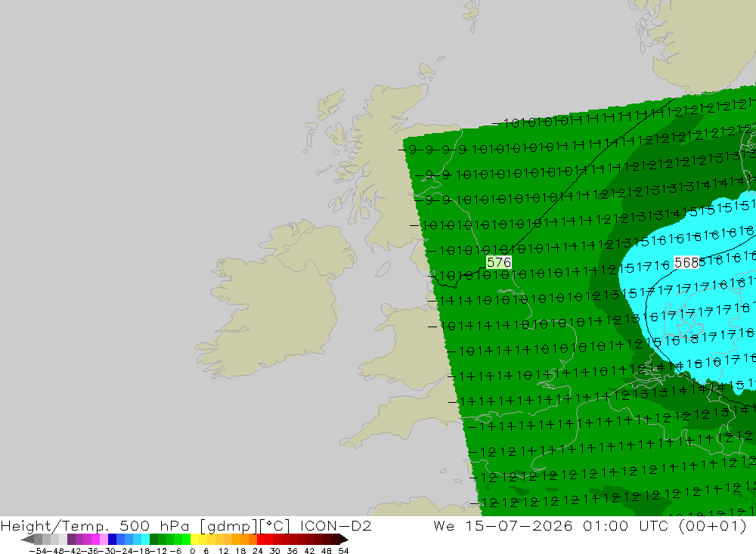
Task: Click the ICON-D2 model name in the title
Action: click(x=336, y=525)
